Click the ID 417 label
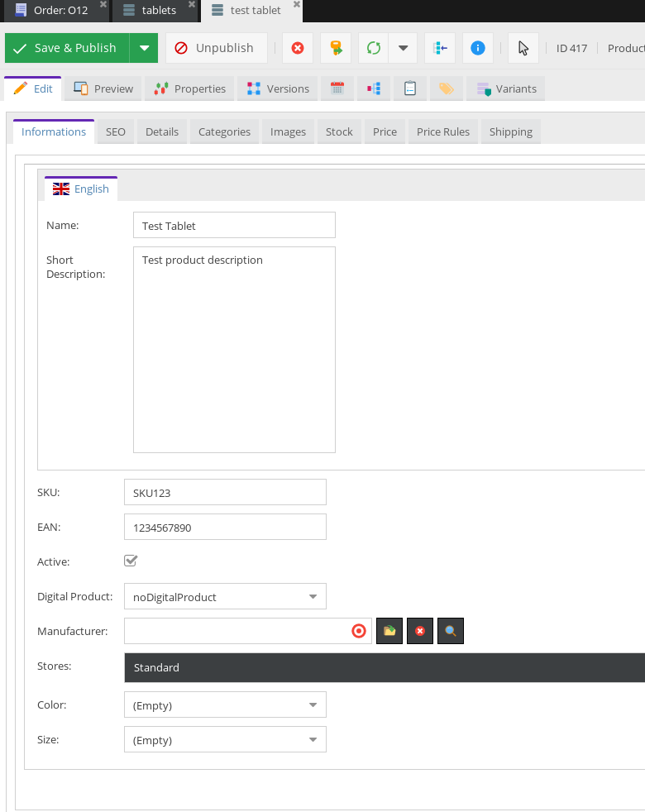This screenshot has height=812, width=645. coord(571,48)
